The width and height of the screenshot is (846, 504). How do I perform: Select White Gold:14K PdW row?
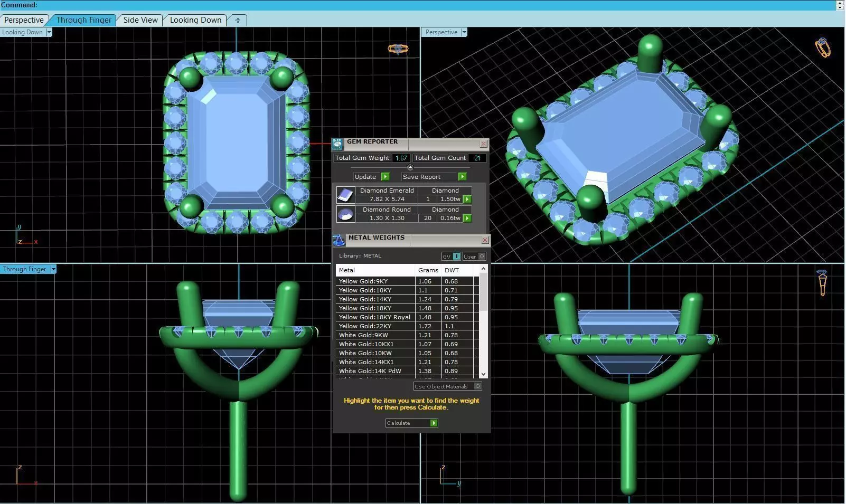coord(407,371)
